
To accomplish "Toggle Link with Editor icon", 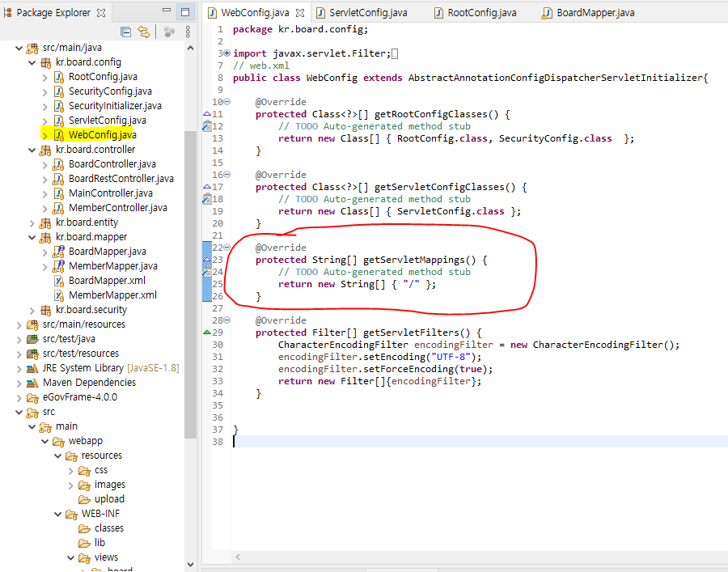I will click(144, 32).
